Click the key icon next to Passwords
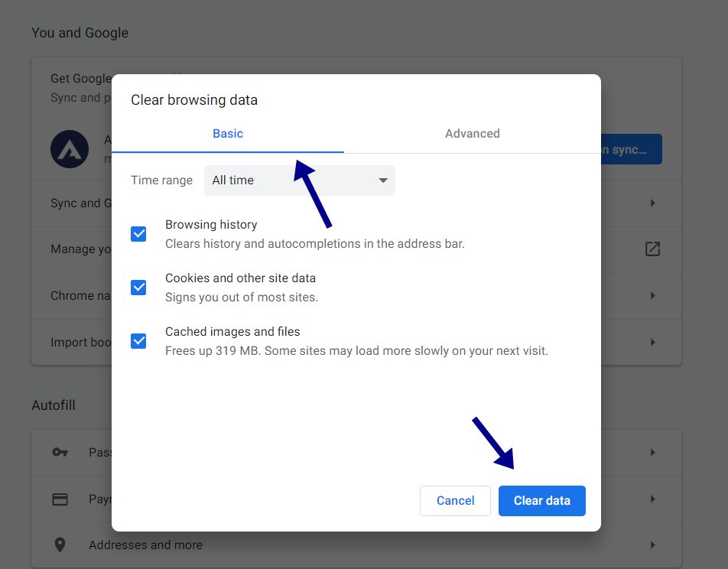728x569 pixels. [x=60, y=452]
